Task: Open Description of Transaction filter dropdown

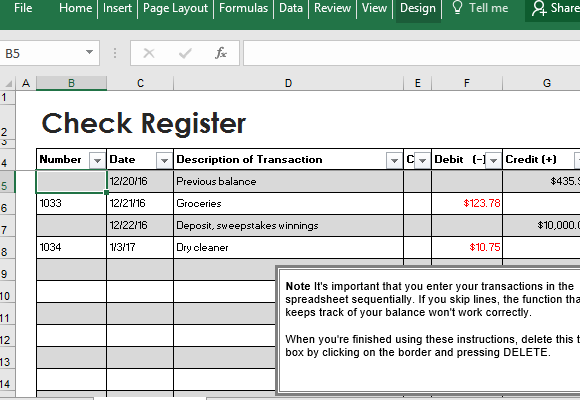Action: coord(394,160)
